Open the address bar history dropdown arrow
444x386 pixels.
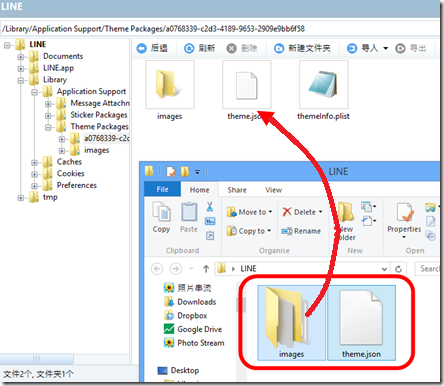[x=384, y=269]
